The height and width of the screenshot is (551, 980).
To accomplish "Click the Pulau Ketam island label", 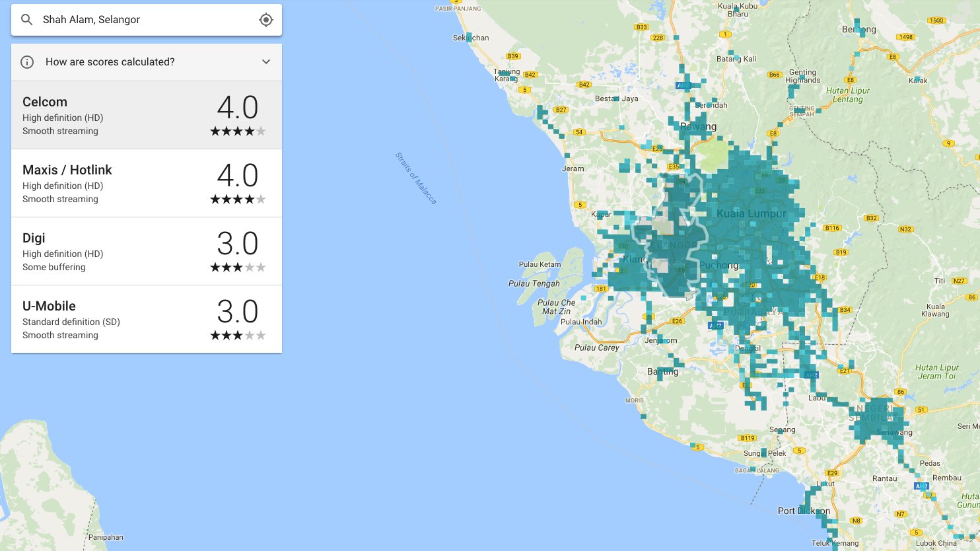I will click(540, 264).
